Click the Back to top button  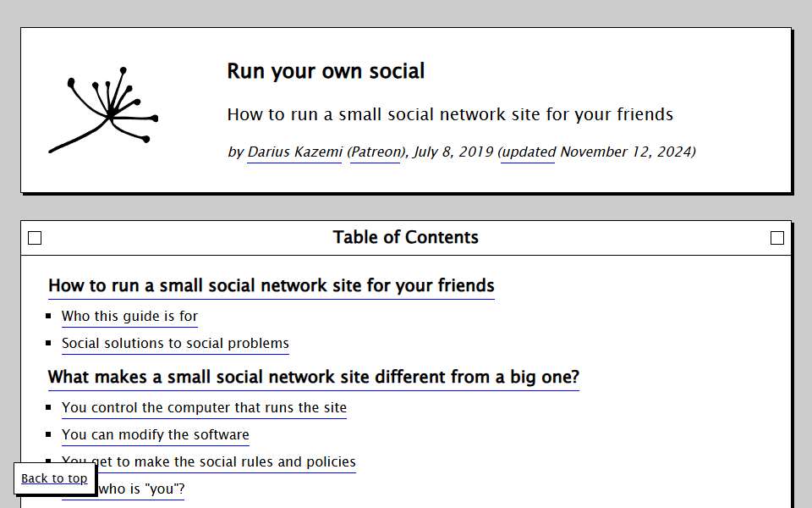(54, 478)
